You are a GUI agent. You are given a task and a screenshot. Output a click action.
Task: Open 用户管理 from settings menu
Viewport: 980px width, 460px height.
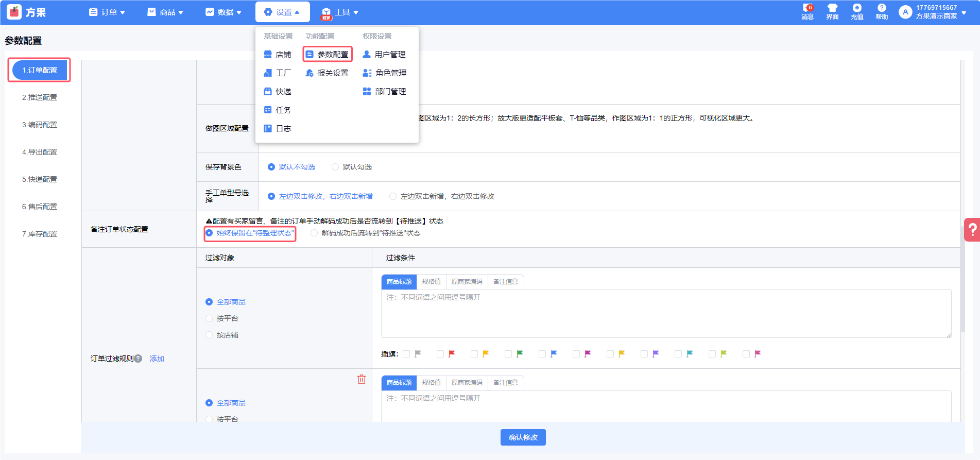(x=384, y=54)
